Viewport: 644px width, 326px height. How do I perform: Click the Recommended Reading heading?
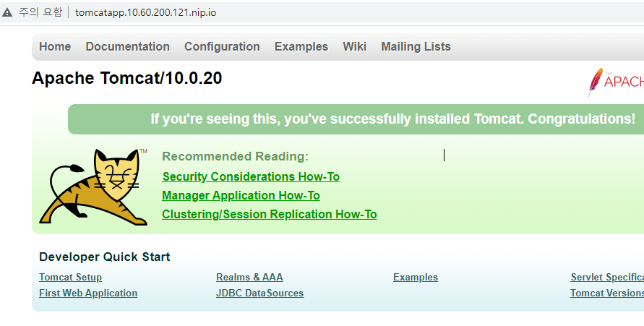point(236,156)
